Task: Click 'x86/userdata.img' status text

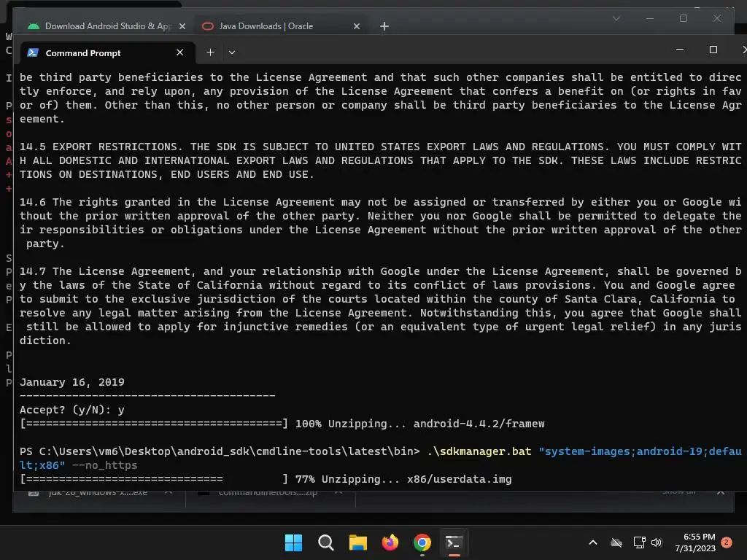Action: click(460, 479)
